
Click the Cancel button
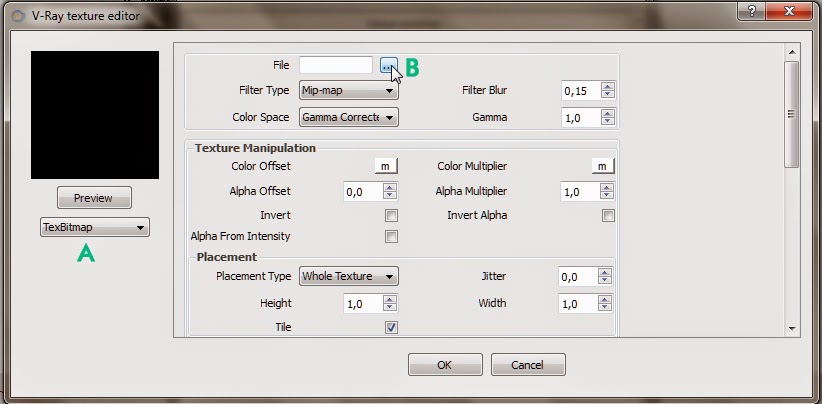(528, 365)
